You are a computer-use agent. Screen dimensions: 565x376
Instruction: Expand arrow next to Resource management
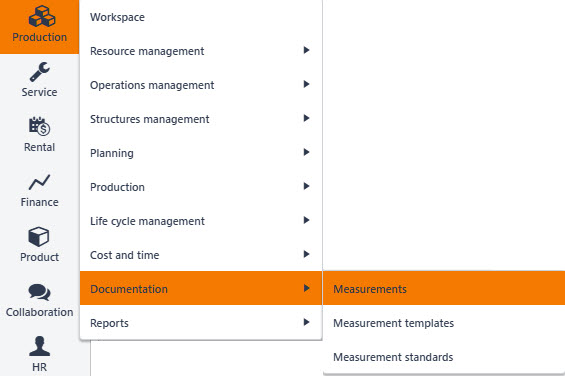coord(306,50)
